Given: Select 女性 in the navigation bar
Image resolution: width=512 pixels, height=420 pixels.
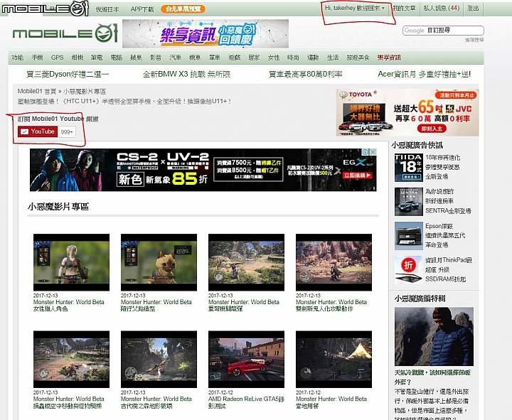Looking at the screenshot, I should pos(274,58).
